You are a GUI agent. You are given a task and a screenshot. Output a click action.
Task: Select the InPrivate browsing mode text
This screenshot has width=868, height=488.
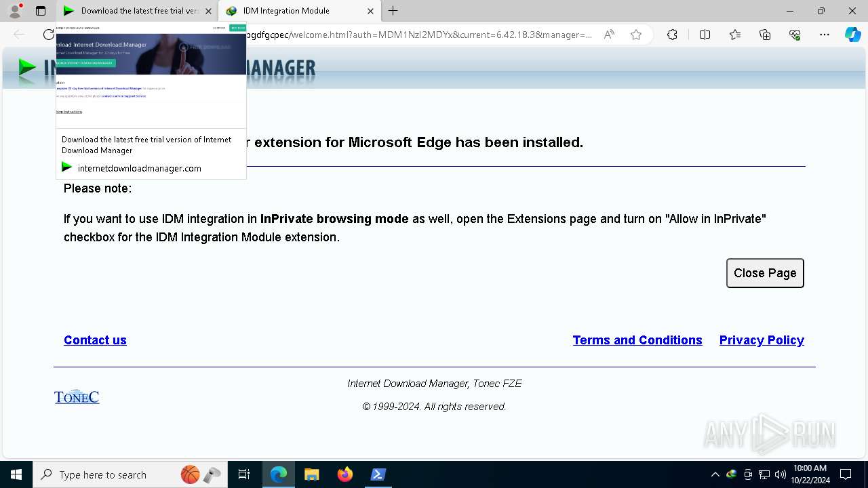[334, 219]
